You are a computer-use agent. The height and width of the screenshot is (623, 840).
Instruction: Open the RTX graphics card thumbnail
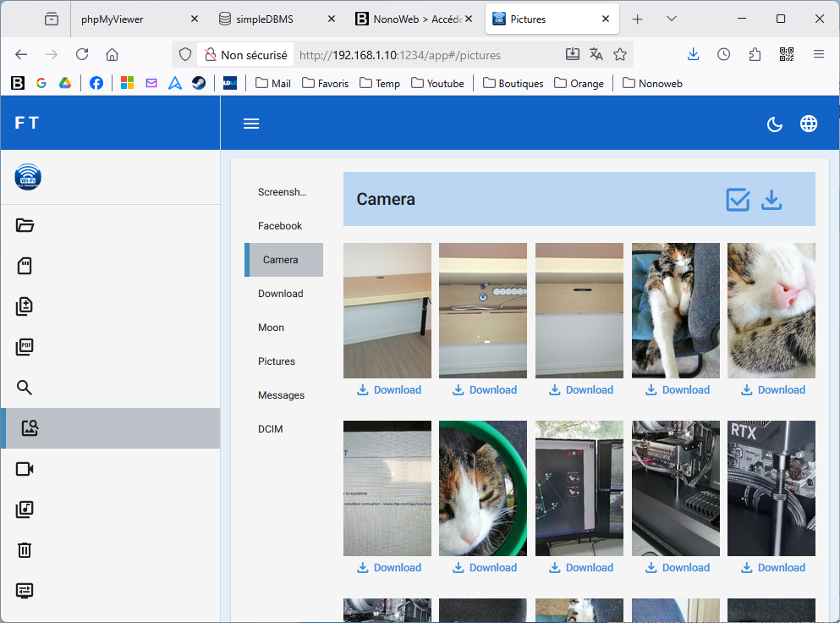click(x=771, y=488)
